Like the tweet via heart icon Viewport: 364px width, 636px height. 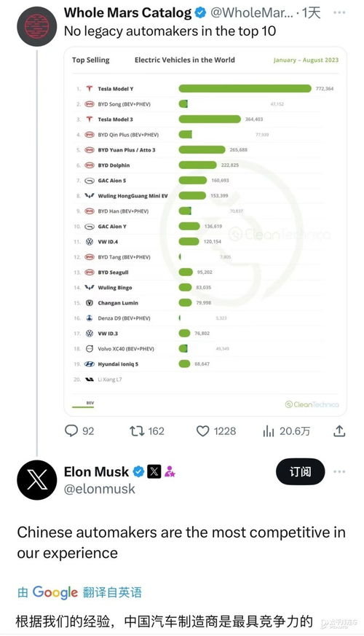pyautogui.click(x=202, y=431)
